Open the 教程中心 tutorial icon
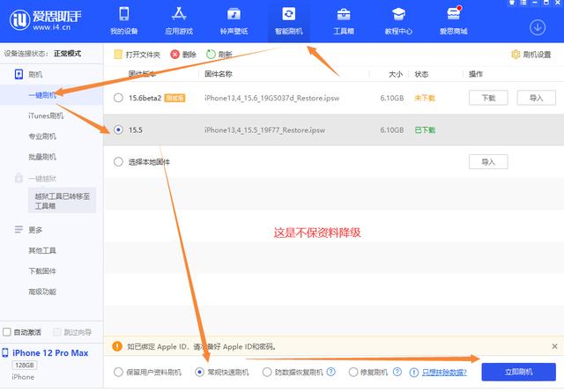This screenshot has width=564, height=392. tap(398, 15)
